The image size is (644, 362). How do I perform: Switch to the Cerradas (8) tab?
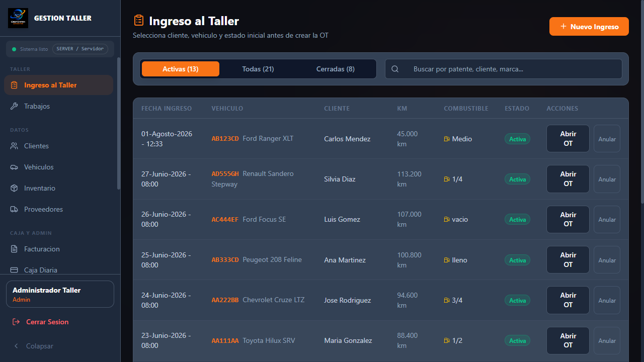pos(336,69)
